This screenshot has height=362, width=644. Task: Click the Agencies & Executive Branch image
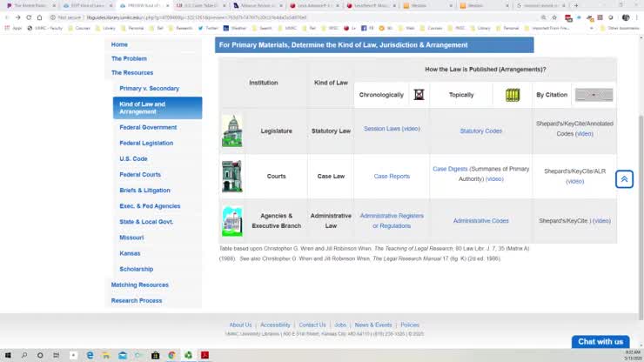pyautogui.click(x=232, y=221)
